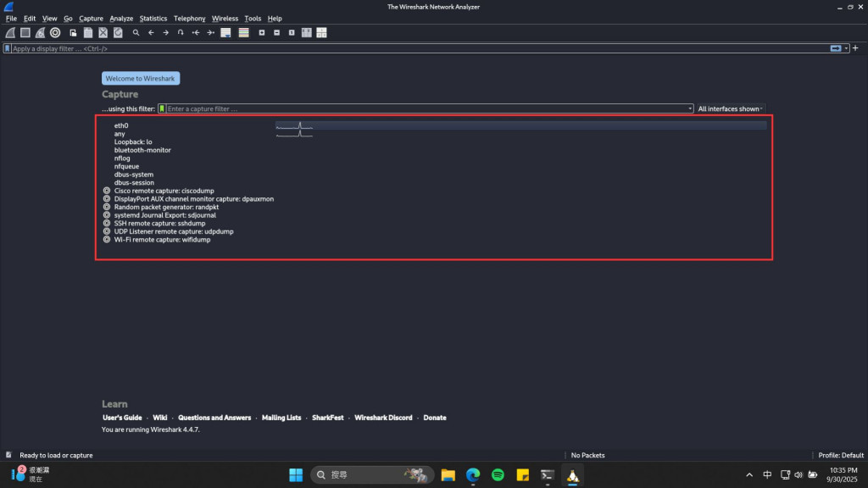Open the Go menu
The width and height of the screenshot is (868, 488).
click(x=68, y=19)
